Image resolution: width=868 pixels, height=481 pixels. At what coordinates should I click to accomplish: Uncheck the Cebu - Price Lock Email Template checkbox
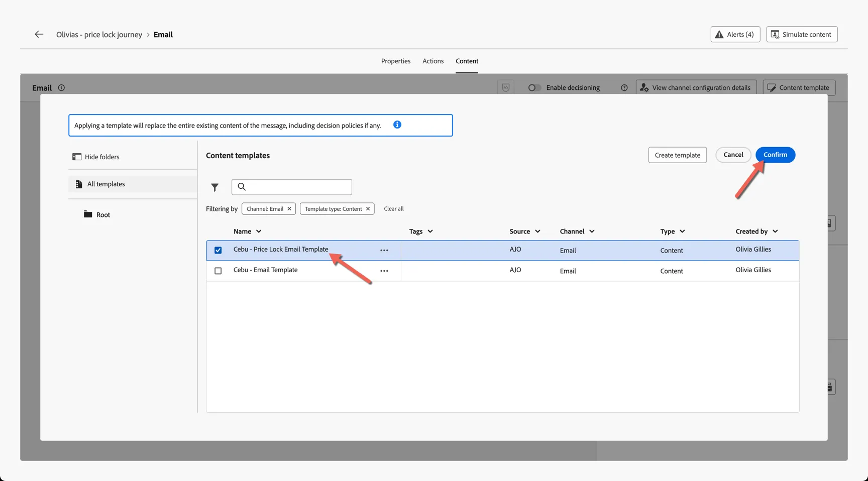coord(218,250)
